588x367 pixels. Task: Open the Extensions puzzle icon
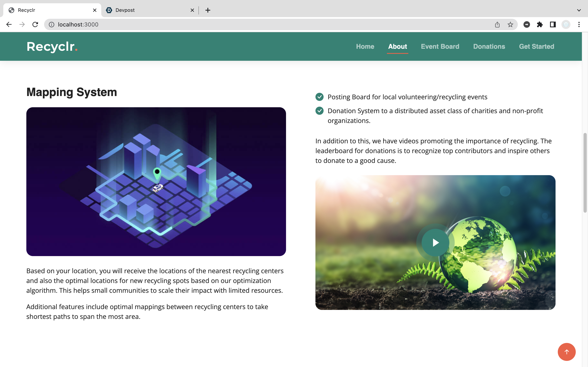tap(540, 24)
